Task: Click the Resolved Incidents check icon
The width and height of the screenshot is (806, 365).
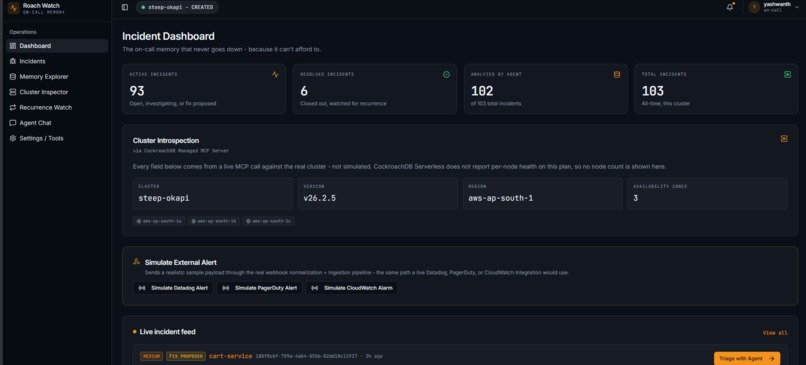Action: (x=446, y=75)
